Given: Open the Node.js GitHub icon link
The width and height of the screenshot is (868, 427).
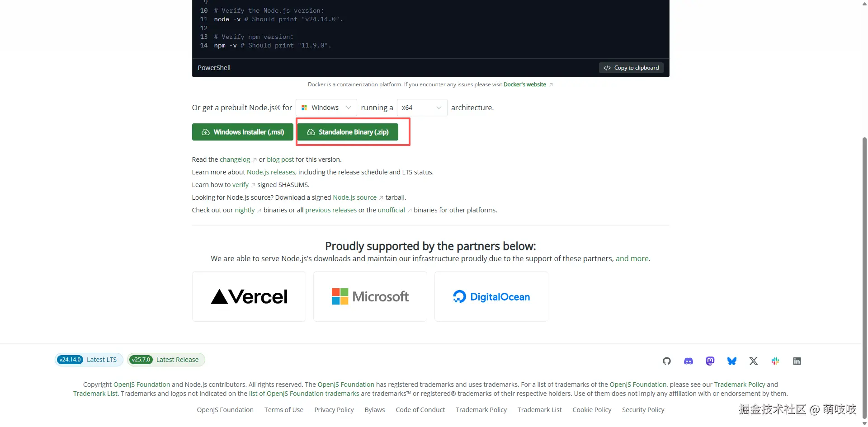Looking at the screenshot, I should click(x=666, y=361).
